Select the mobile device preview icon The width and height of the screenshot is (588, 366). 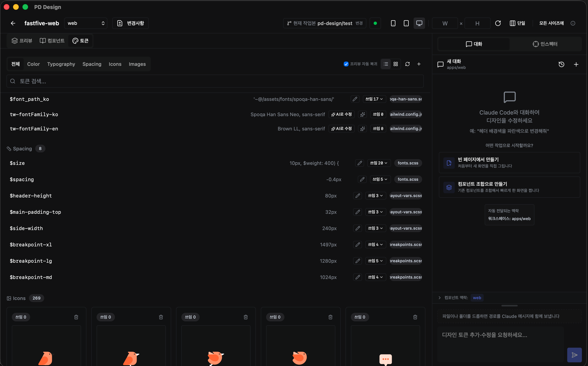(393, 23)
